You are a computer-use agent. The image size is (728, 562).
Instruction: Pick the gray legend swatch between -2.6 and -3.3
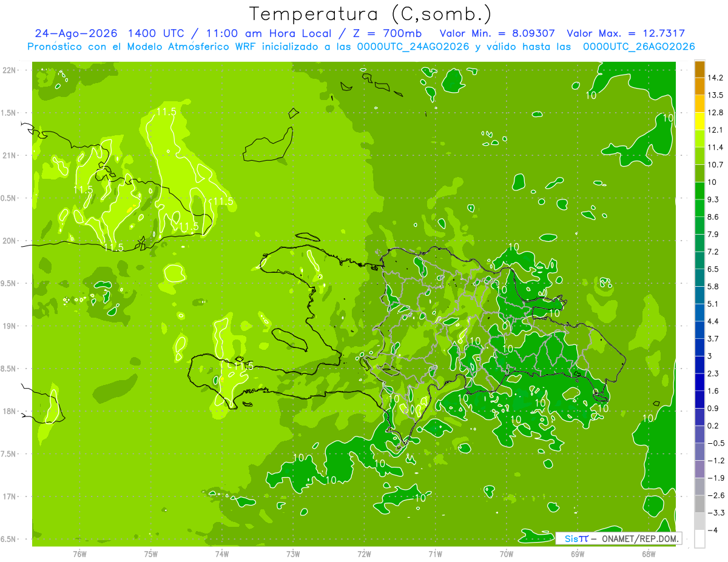click(699, 504)
